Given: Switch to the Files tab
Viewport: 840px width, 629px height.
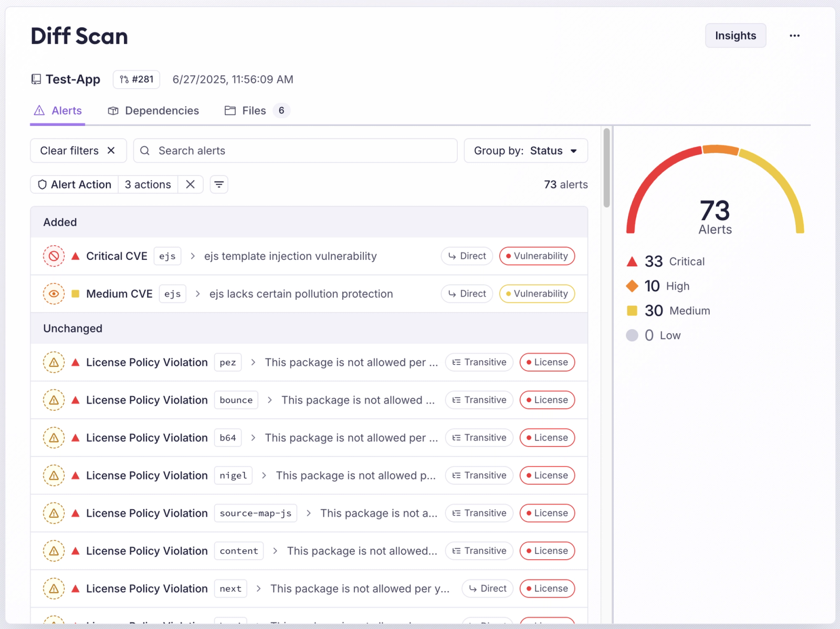Looking at the screenshot, I should (x=257, y=111).
